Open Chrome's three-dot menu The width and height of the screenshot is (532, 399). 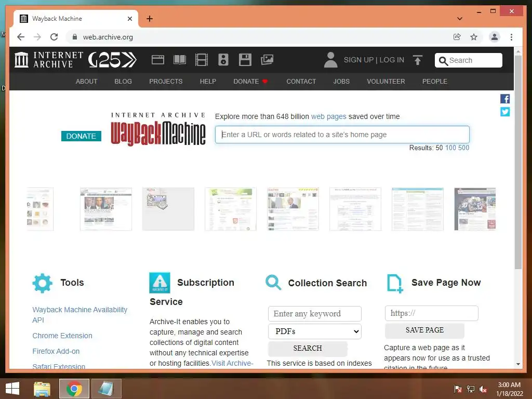pyautogui.click(x=511, y=37)
